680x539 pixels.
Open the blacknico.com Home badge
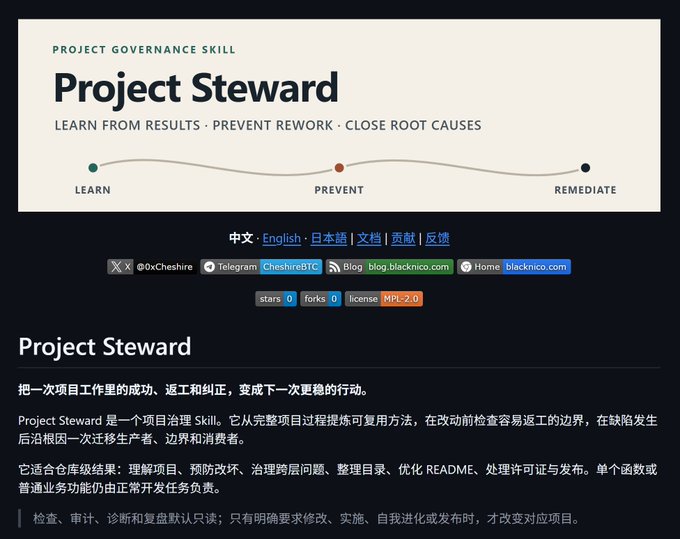pyautogui.click(x=514, y=267)
